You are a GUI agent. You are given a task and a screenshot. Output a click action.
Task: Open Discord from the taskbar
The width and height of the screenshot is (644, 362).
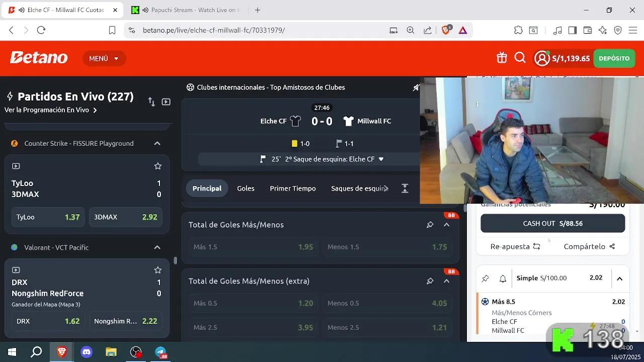pos(87,352)
